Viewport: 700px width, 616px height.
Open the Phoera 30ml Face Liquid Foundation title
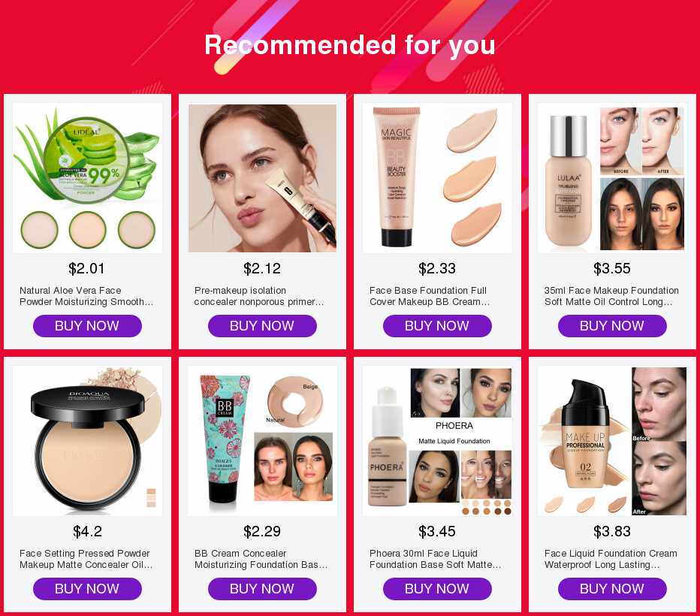point(436,559)
